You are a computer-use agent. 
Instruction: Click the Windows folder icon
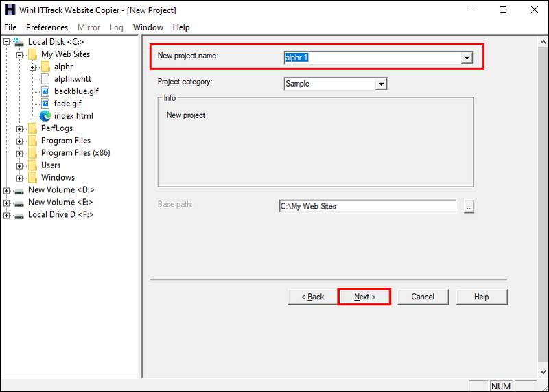click(x=32, y=178)
